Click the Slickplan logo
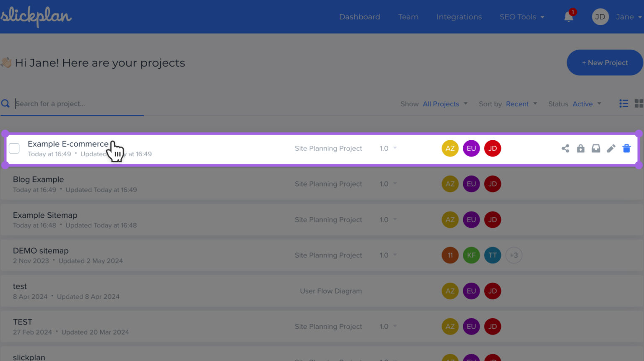This screenshot has height=361, width=644. [36, 17]
